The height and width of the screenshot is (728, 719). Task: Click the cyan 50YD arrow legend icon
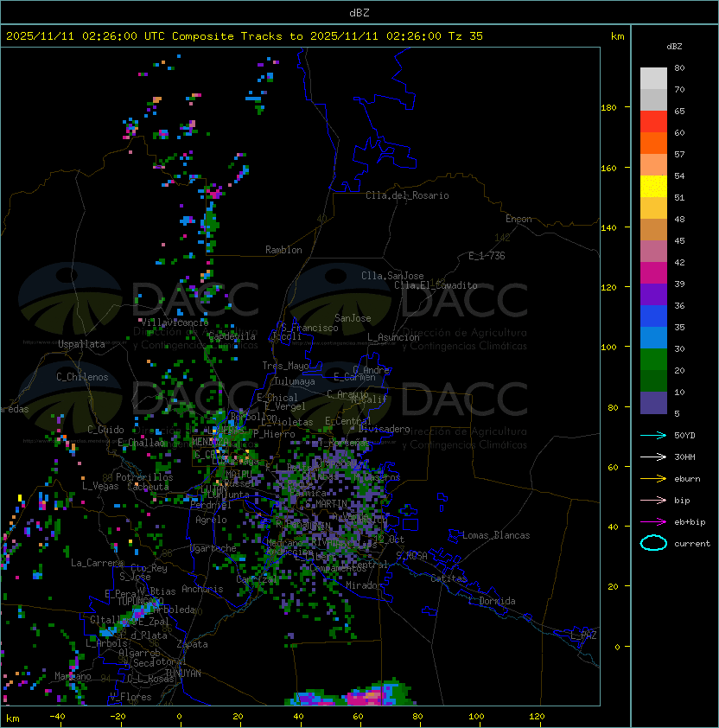(x=653, y=435)
